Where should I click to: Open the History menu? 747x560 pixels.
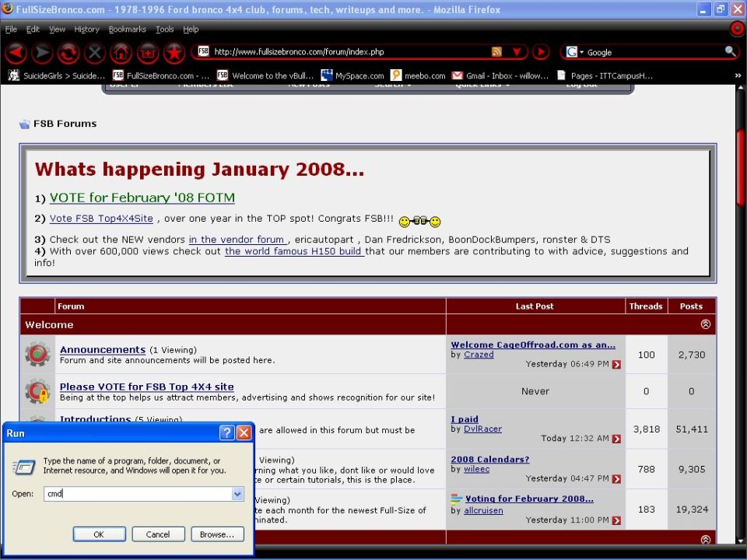(x=86, y=29)
